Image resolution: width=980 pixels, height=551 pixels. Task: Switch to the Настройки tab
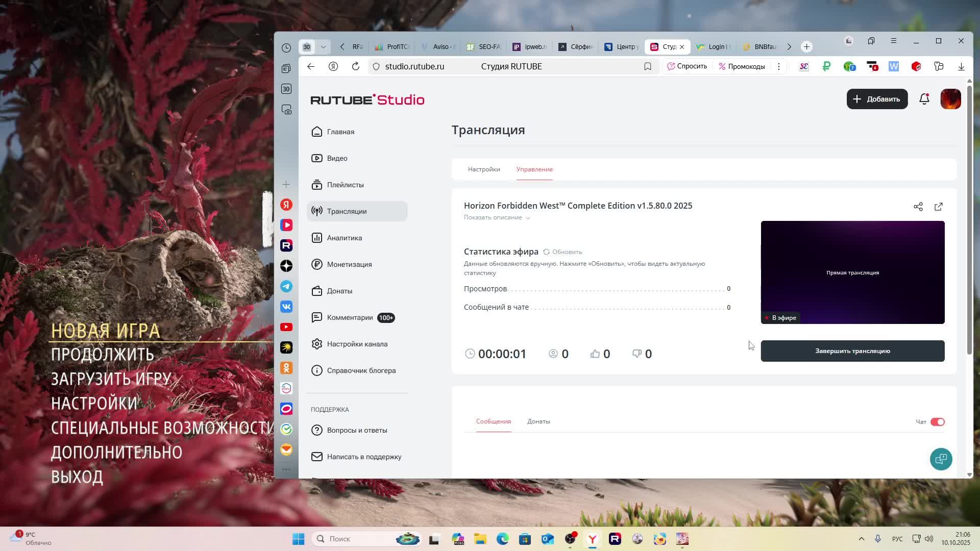coord(483,169)
